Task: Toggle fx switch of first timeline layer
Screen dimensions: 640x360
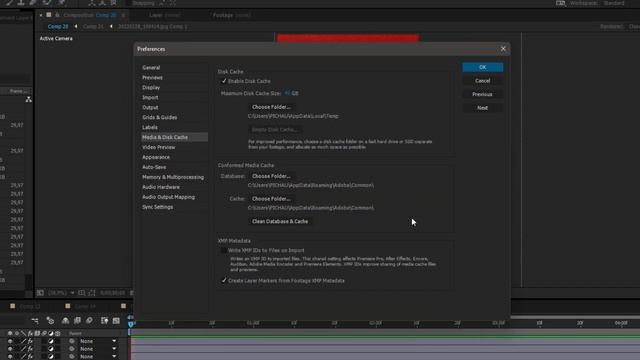Action: [x=30, y=341]
